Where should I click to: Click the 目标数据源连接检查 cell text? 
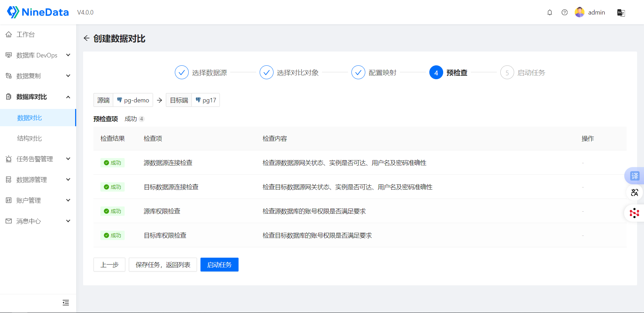click(171, 187)
